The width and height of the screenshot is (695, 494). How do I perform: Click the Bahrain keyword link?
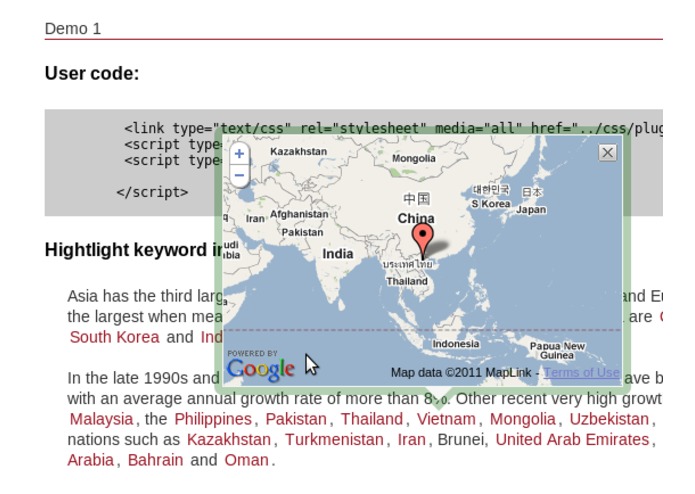click(156, 460)
